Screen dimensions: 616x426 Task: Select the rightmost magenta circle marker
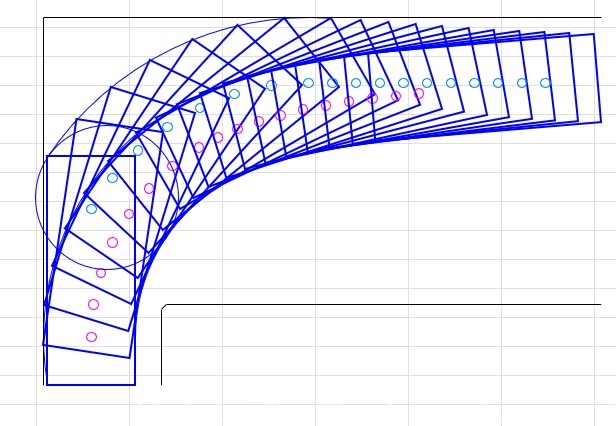(x=419, y=94)
